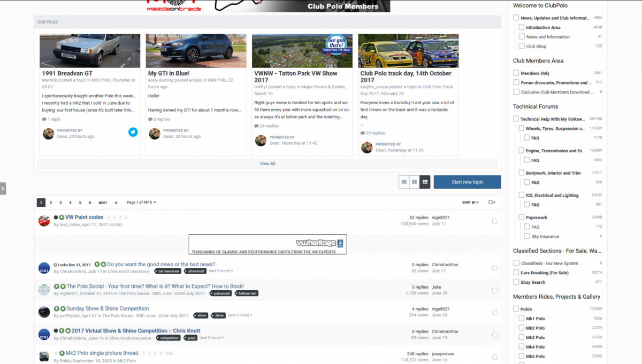642x364 pixels.
Task: Tick the Sunday Show & Shine topic checkbox
Action: 495,312
